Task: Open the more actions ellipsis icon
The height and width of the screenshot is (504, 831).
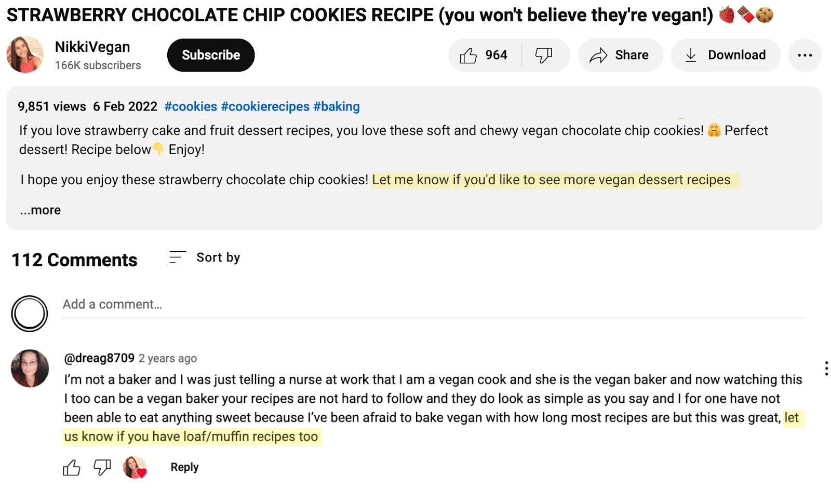Action: (x=805, y=55)
